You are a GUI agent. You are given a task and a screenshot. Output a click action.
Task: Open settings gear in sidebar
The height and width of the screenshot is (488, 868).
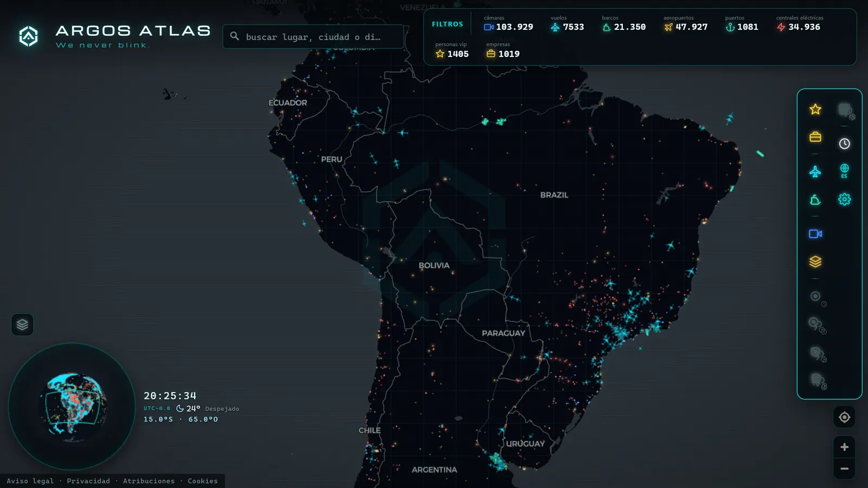pyautogui.click(x=844, y=199)
